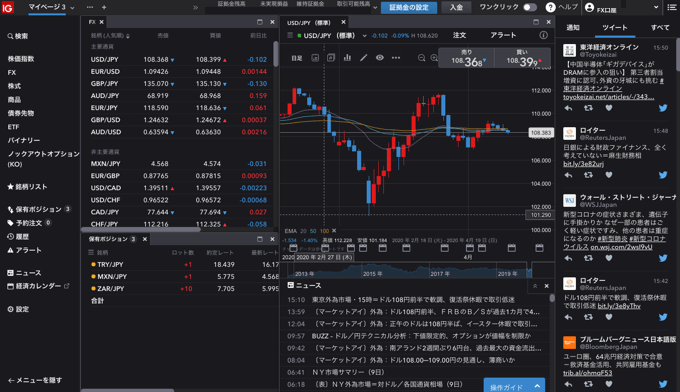Image resolution: width=680 pixels, height=392 pixels.
Task: Retweet the 東洋経済オンライン tweet
Action: [x=588, y=108]
